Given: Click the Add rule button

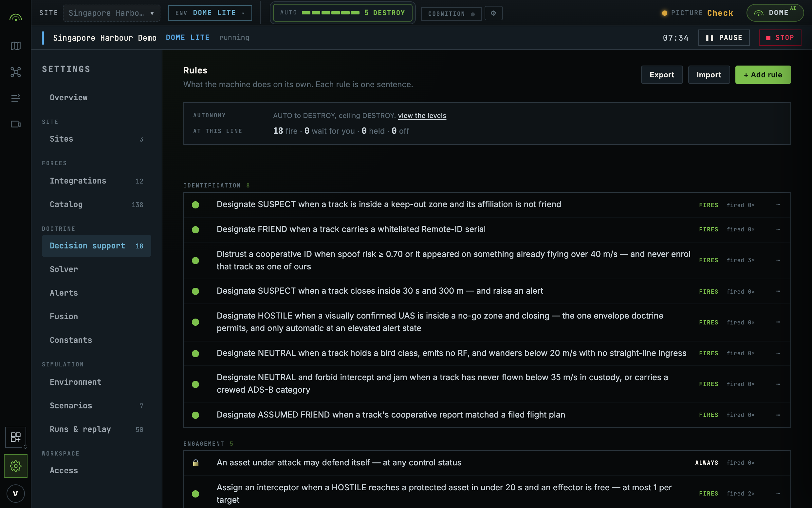Looking at the screenshot, I should click(x=763, y=75).
